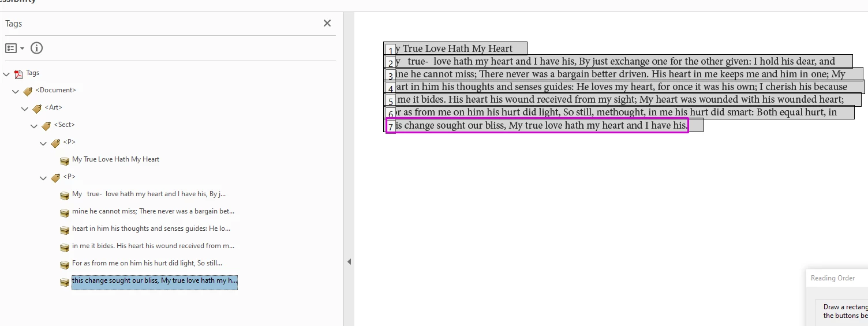This screenshot has width=868, height=326.
Task: Click reading order number 4 marker
Action: tap(391, 89)
